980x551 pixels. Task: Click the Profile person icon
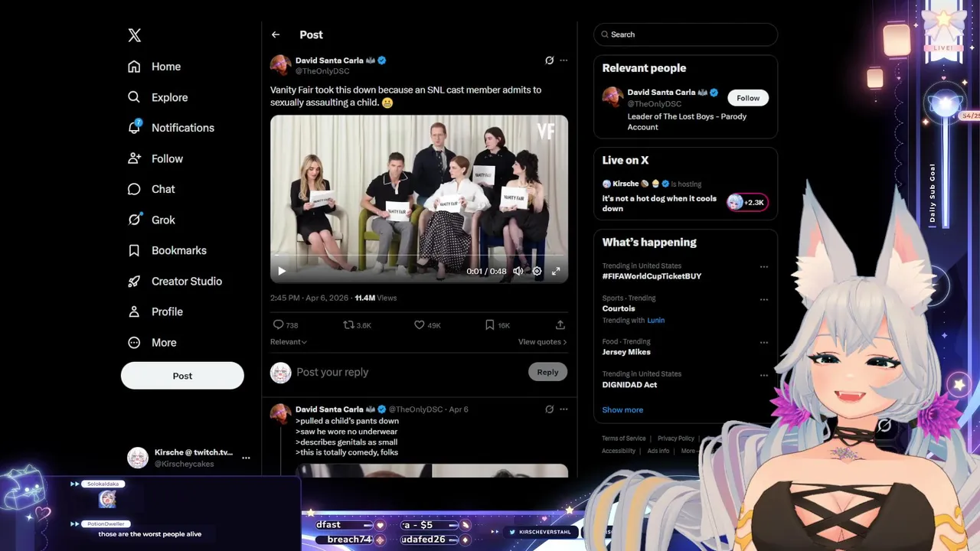tap(134, 311)
